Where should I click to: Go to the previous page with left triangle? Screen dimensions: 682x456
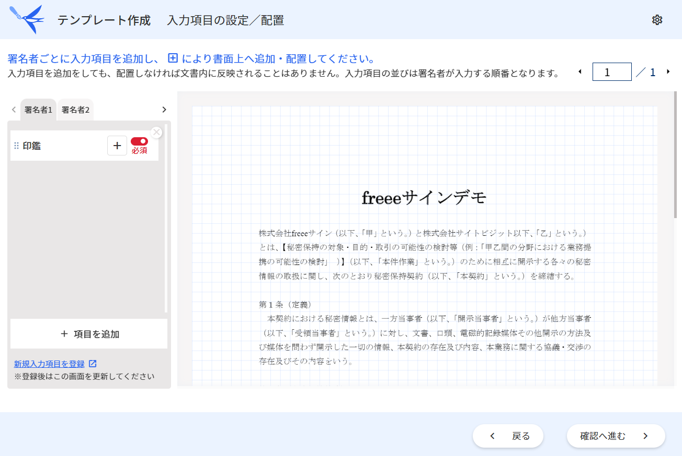580,72
